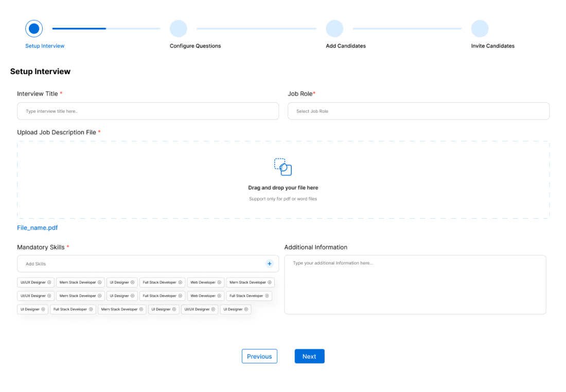The width and height of the screenshot is (566, 392).
Task: Focus the Additional Information text area
Action: pos(415,285)
